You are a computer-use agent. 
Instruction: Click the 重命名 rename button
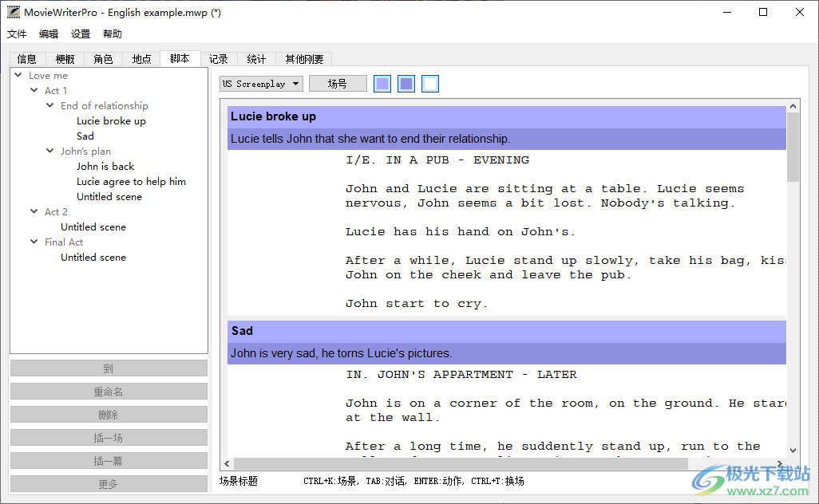(109, 392)
